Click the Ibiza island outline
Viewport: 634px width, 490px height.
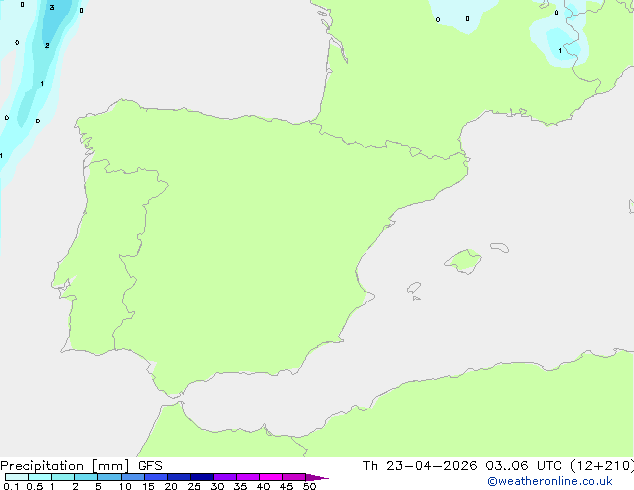pyautogui.click(x=414, y=288)
